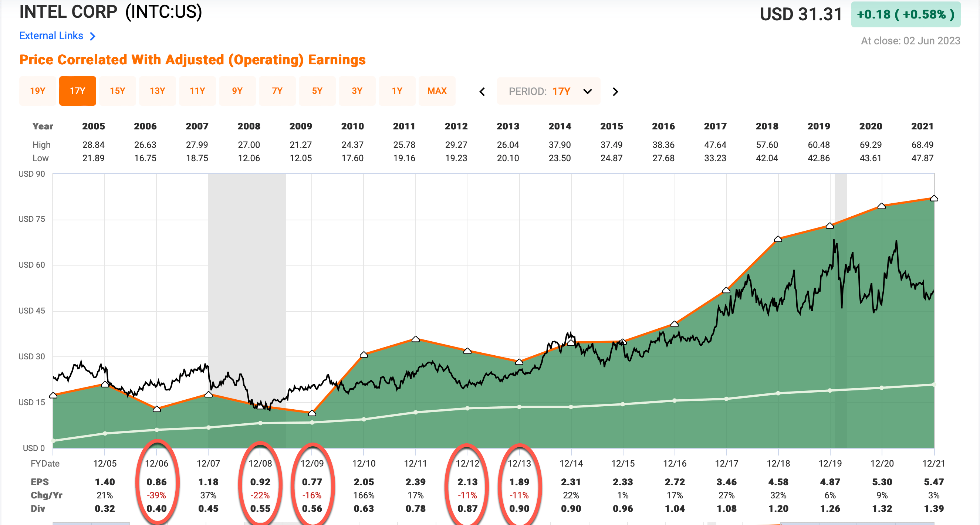980x525 pixels.
Task: Click the 12/11 earnings triangle marker
Action: 415,339
